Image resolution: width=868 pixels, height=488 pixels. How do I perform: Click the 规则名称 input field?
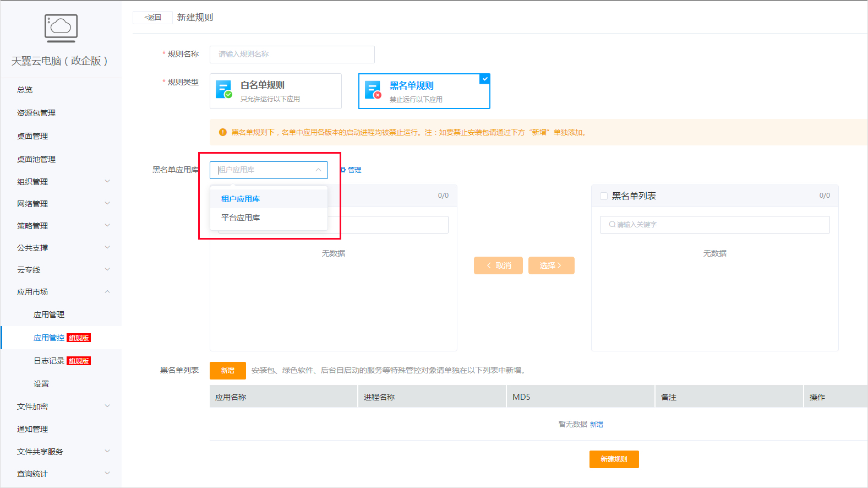[292, 55]
